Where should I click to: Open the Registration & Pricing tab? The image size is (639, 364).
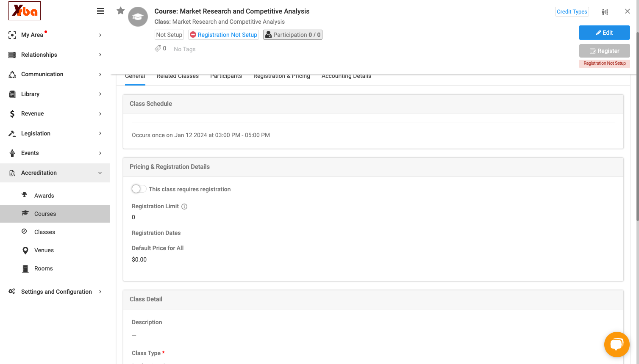282,76
